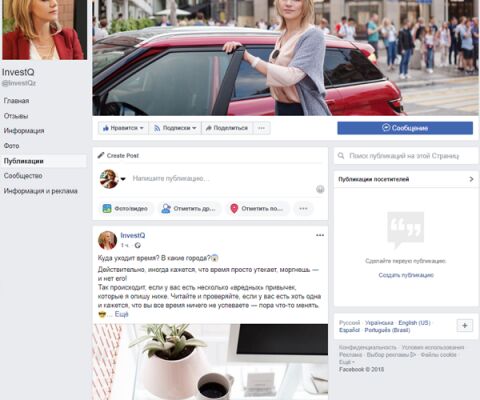Expand the Подписки dropdown button
Viewport: 480px width, 400px height.
(x=175, y=128)
